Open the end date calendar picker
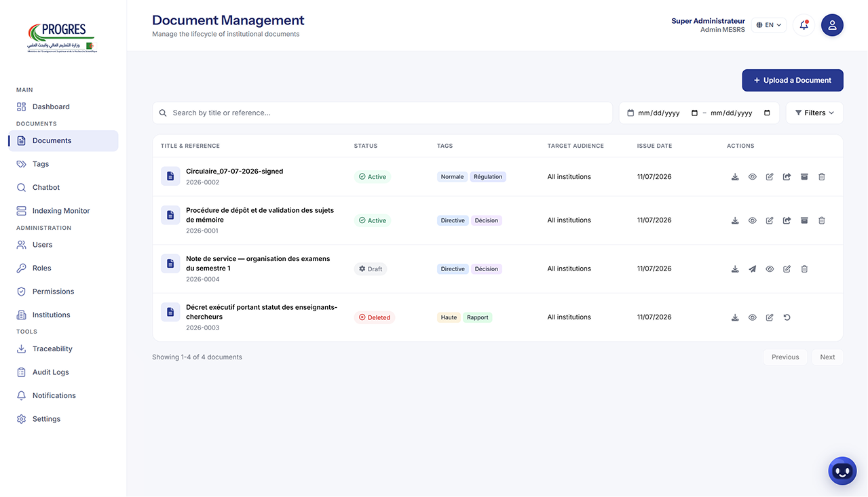Image resolution: width=868 pixels, height=497 pixels. coord(767,113)
